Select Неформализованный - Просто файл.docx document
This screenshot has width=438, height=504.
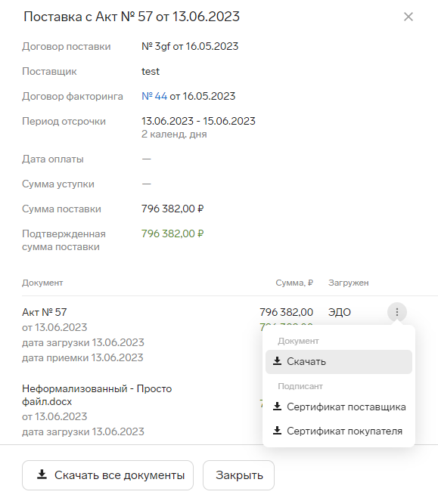(97, 395)
